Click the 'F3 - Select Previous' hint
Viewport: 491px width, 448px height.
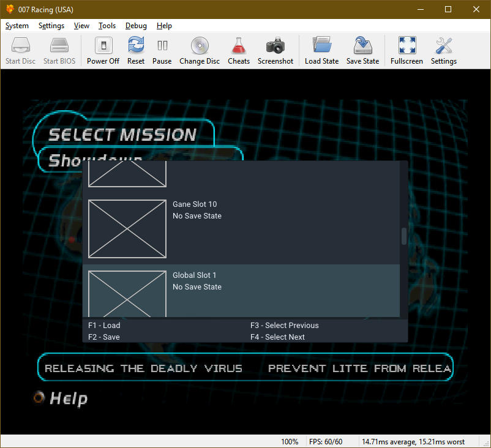[x=284, y=325]
